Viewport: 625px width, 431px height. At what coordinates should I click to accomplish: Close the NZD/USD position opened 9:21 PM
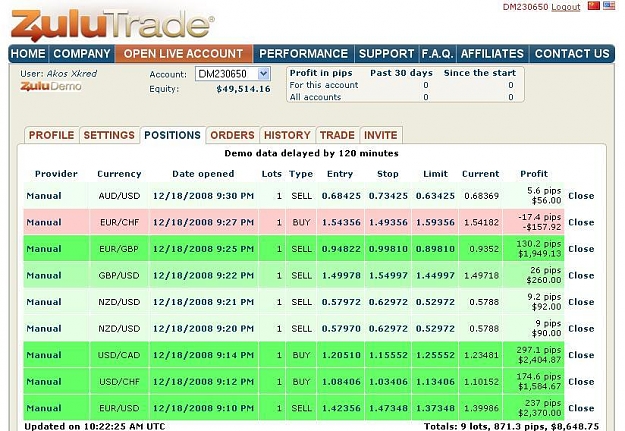581,302
